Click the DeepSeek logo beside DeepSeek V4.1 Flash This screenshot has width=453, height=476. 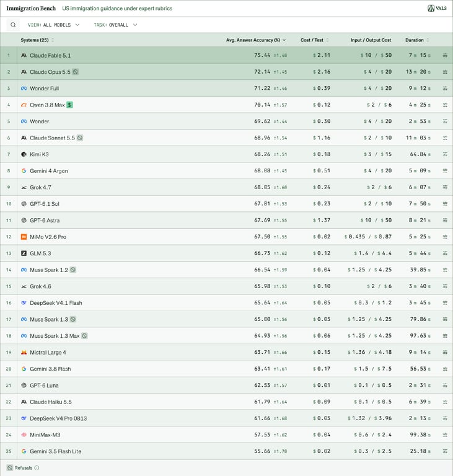pyautogui.click(x=24, y=302)
